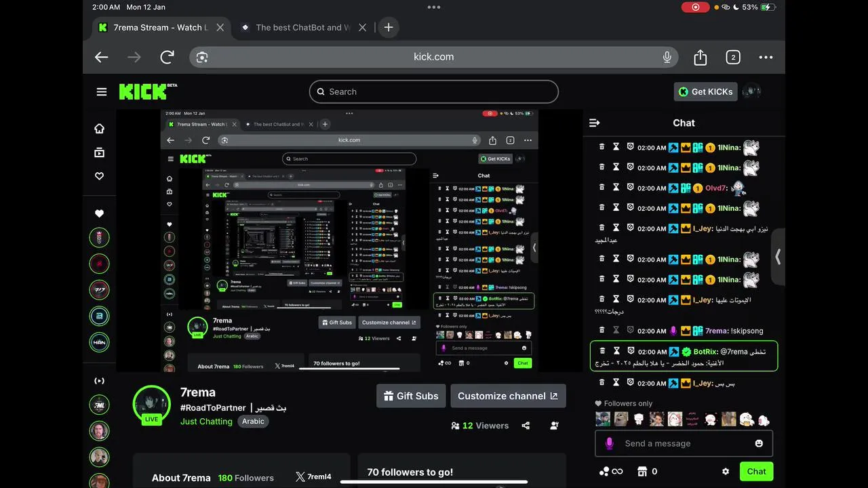Screen dimensions: 868x488
Task: Click the Customize channel button
Action: [508, 396]
